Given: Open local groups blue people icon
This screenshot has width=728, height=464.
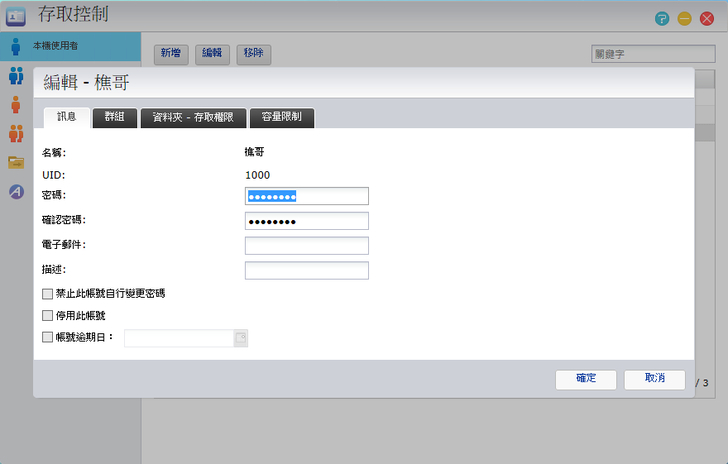Looking at the screenshot, I should tap(16, 75).
